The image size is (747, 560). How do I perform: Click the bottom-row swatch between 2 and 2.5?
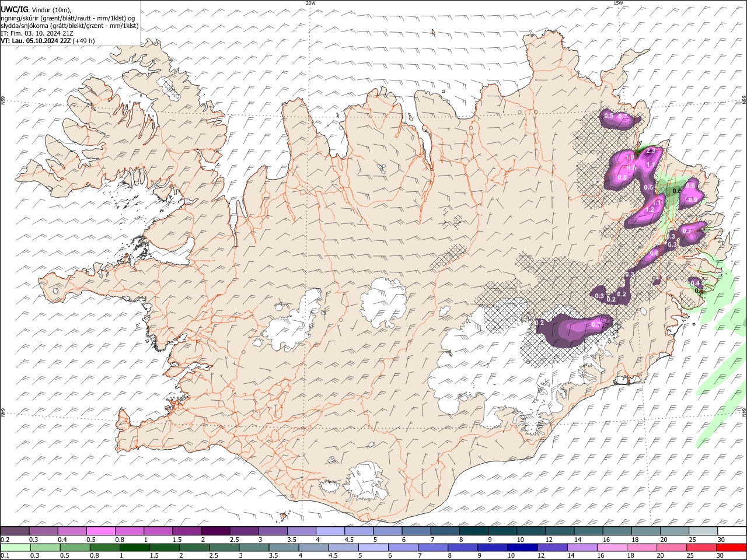(194, 547)
